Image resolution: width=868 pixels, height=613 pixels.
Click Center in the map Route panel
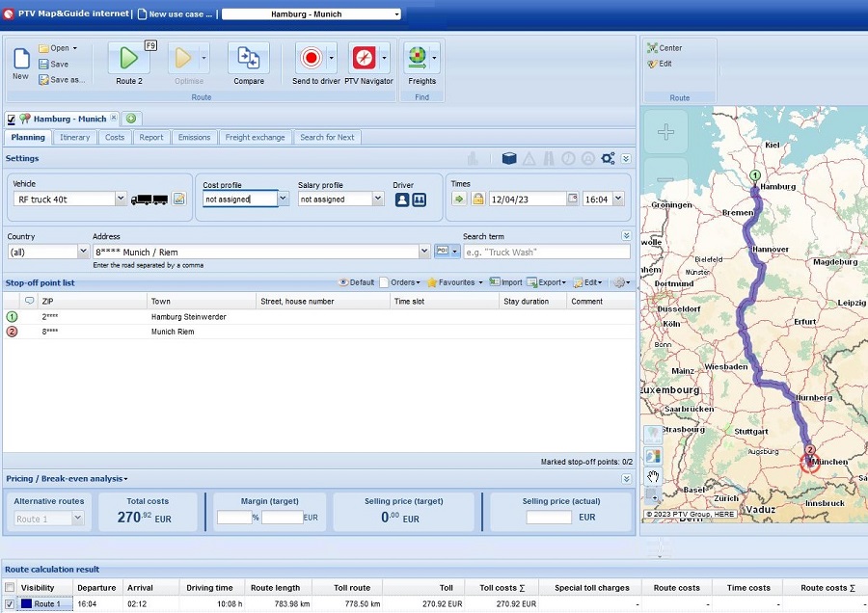point(665,48)
